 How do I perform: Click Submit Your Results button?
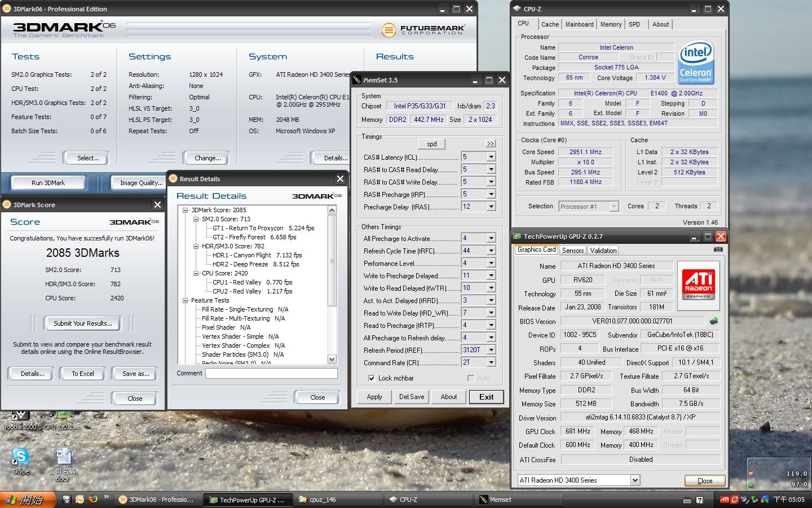(x=83, y=323)
